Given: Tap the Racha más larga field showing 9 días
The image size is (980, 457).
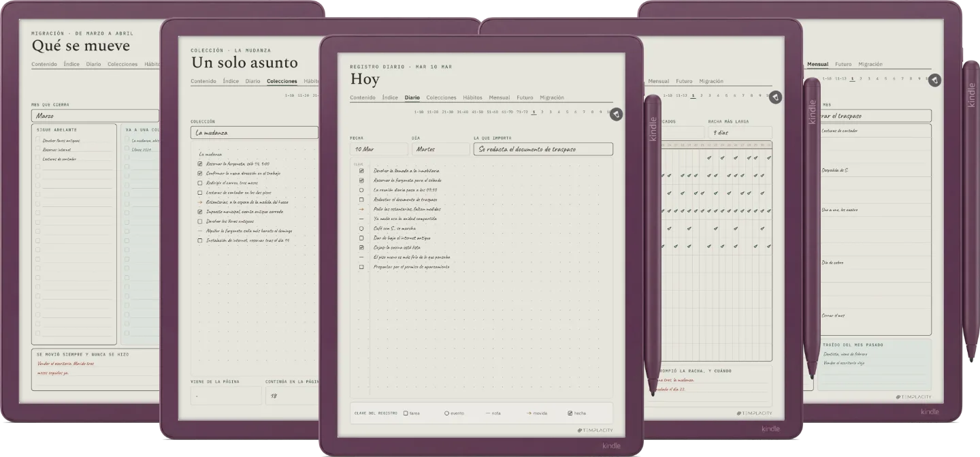Looking at the screenshot, I should click(740, 133).
